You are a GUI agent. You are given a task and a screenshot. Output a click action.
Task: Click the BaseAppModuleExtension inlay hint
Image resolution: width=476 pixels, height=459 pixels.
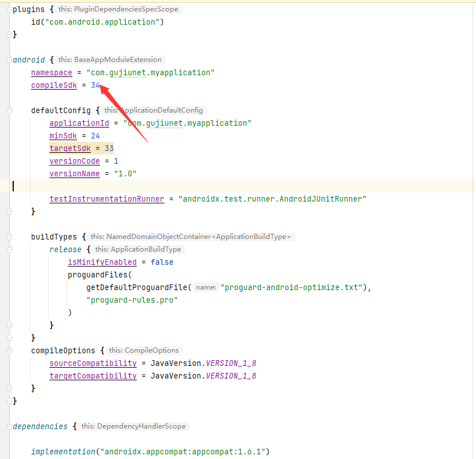[110, 60]
